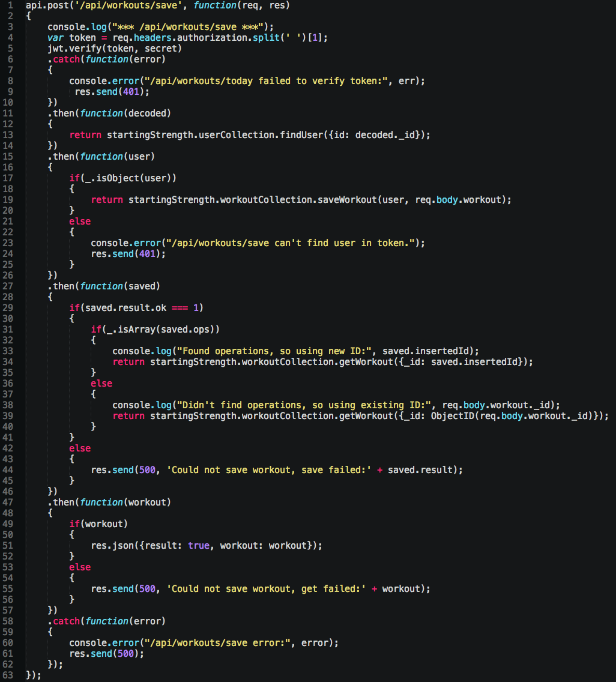
Task: Click line number 26 in the gutter
Action: 8,276
